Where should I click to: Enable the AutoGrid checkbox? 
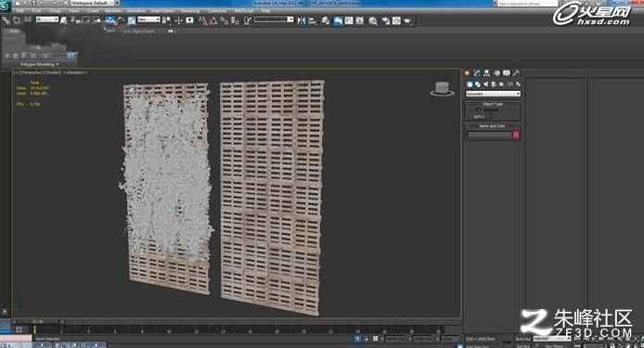coord(478,110)
